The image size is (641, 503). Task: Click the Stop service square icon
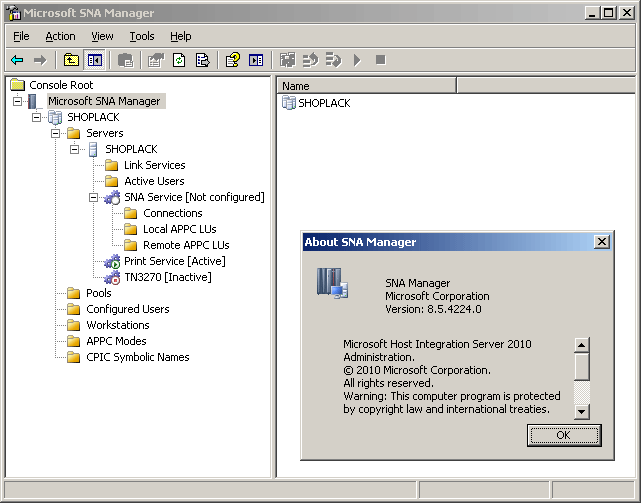click(381, 60)
